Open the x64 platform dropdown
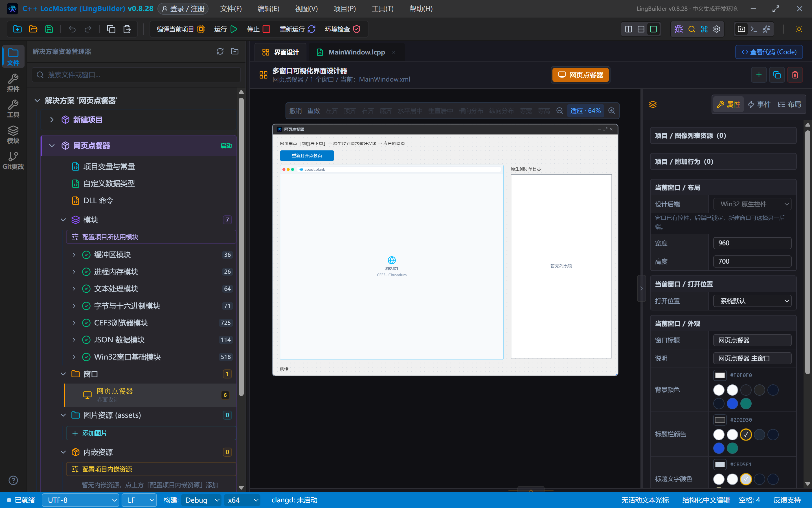The image size is (812, 508). [x=242, y=500]
